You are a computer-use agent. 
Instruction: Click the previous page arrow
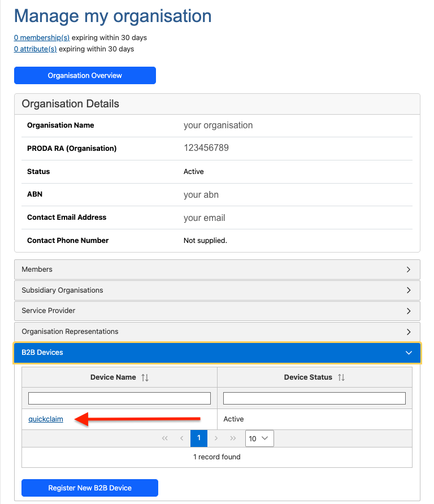[181, 438]
